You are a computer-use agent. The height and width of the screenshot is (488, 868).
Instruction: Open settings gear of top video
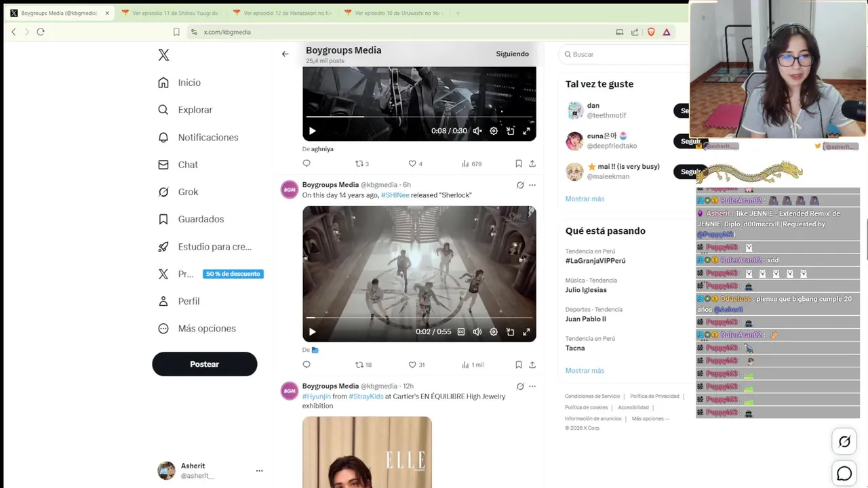(x=494, y=131)
